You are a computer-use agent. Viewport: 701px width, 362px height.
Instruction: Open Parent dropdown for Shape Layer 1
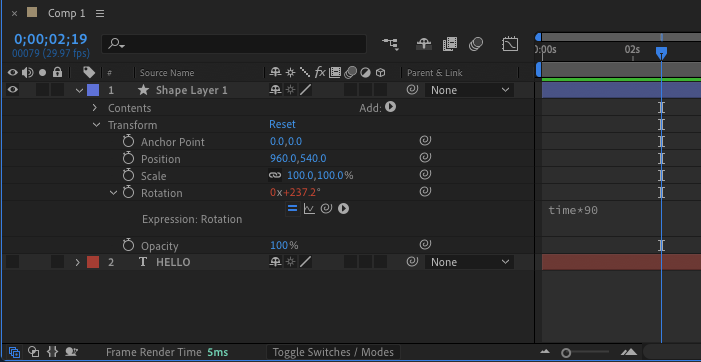pyautogui.click(x=469, y=90)
